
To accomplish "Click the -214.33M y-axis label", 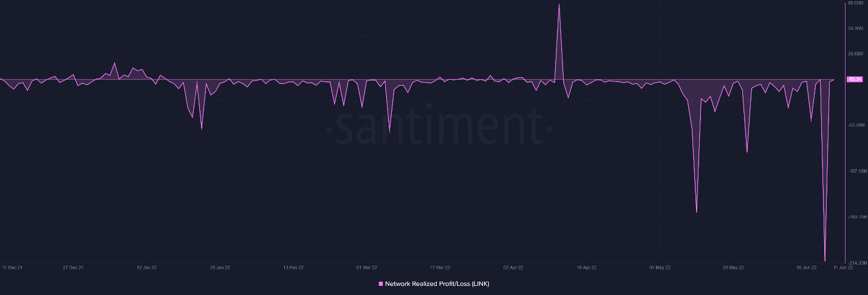I will pos(856,263).
